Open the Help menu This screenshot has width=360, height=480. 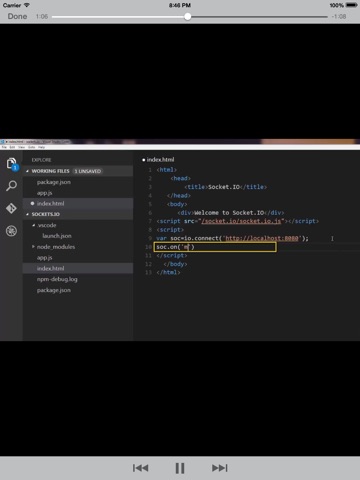pyautogui.click(x=41, y=147)
